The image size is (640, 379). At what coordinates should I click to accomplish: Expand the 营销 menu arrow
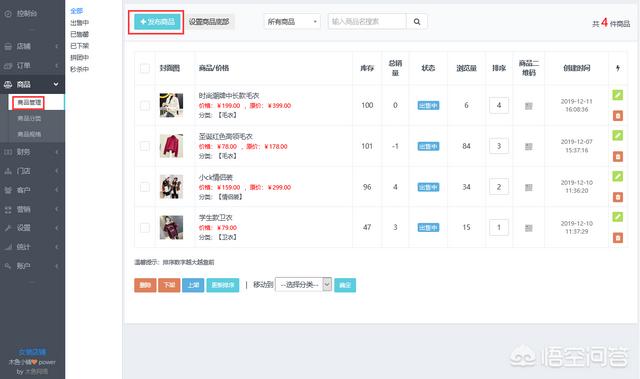57,209
